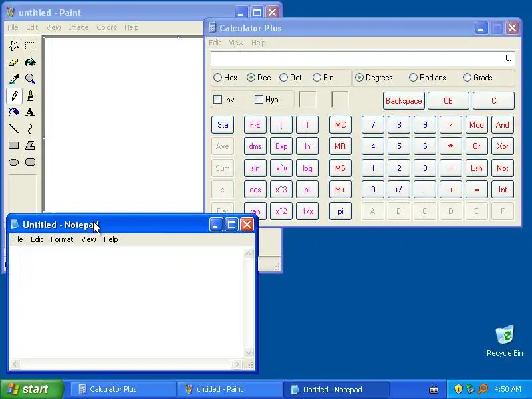The image size is (532, 399).
Task: Select the Free-Form Select tool in Paint
Action: 14,45
